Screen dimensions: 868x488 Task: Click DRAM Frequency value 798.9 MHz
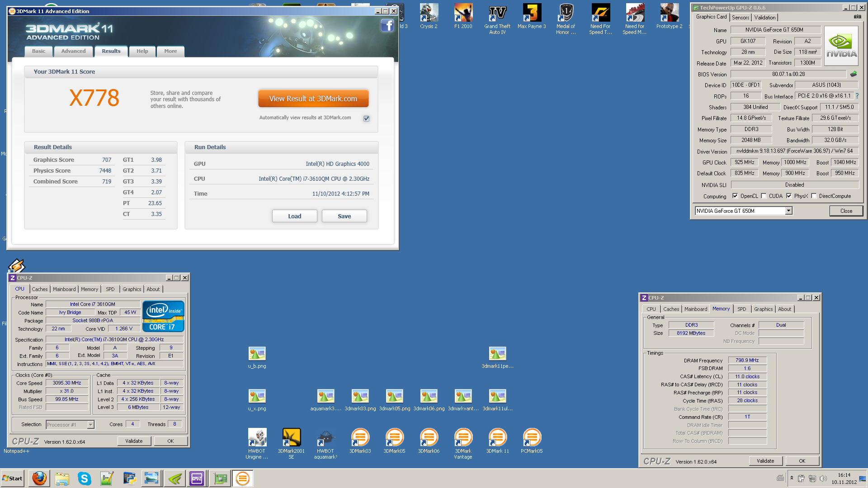[747, 360]
